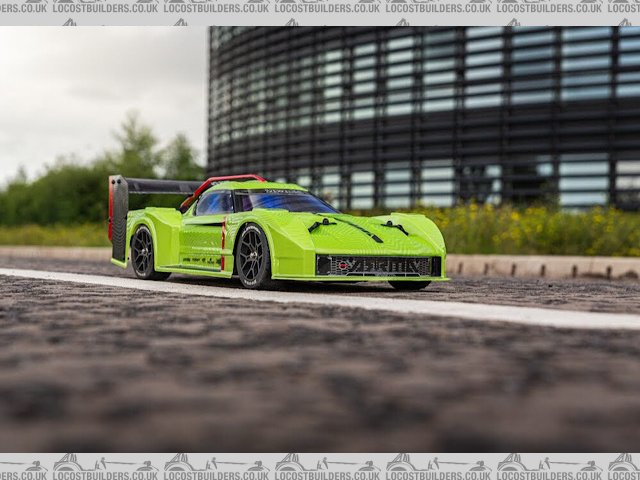Click the car's front grille
This screenshot has width=640, height=480.
click(375, 265)
